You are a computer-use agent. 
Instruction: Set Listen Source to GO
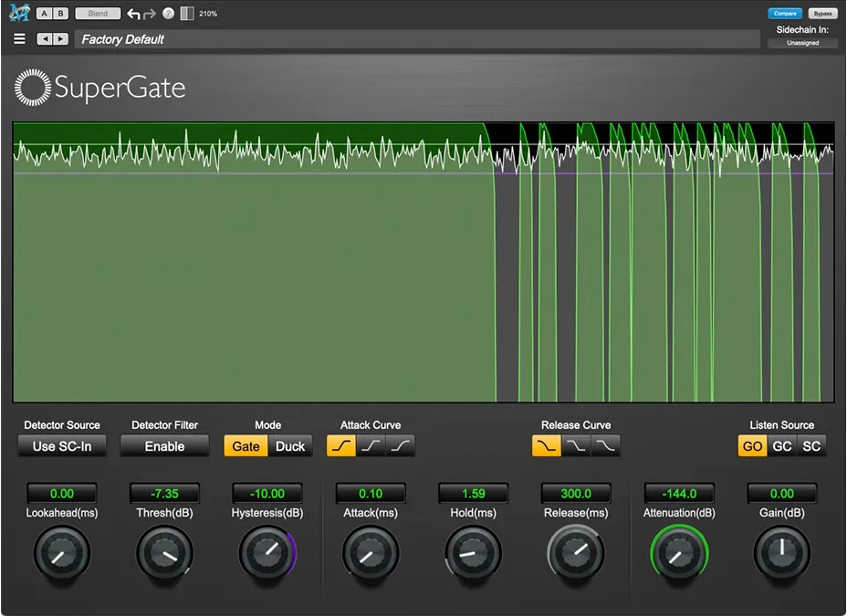click(752, 446)
